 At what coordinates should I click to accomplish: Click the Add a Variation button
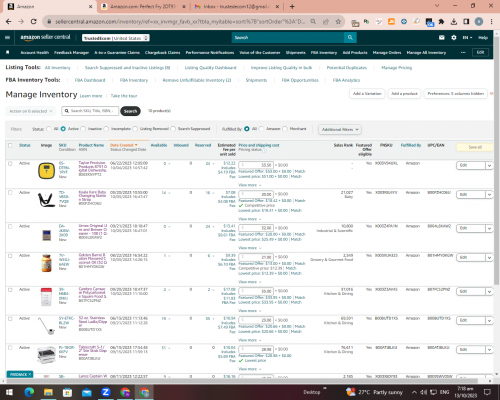pyautogui.click(x=367, y=94)
